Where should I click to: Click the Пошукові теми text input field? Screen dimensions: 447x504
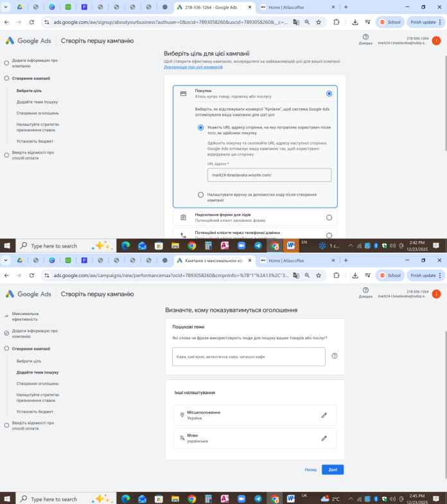[x=249, y=356]
